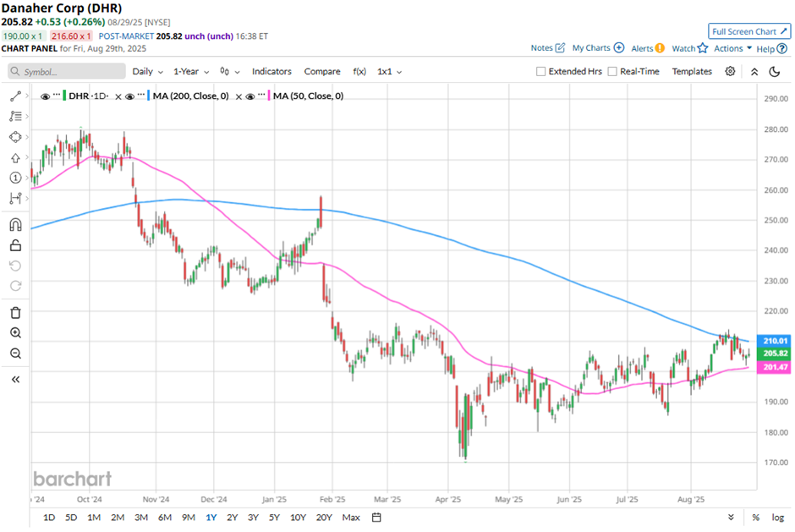Collapse the chart header panel
This screenshot has height=532, width=795.
pos(754,72)
